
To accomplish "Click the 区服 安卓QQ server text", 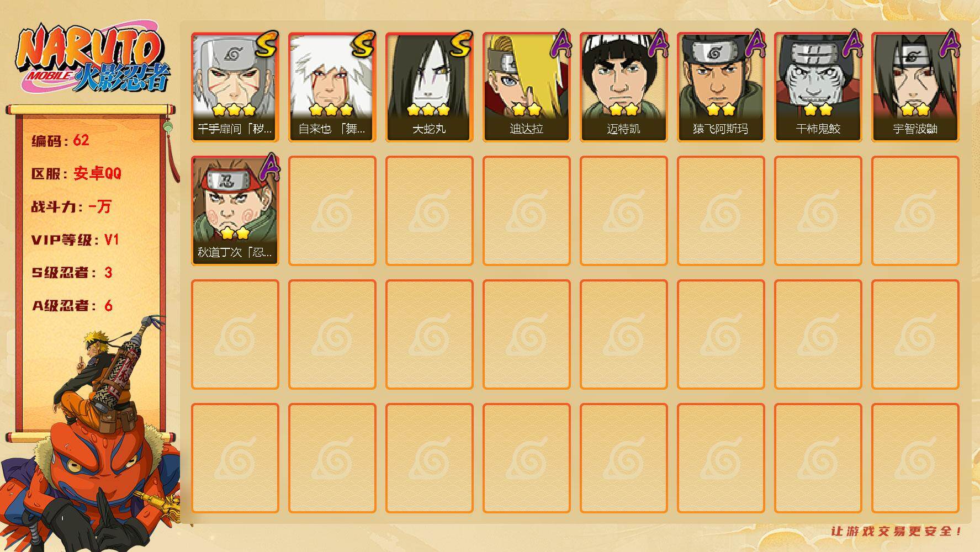I will tap(76, 174).
